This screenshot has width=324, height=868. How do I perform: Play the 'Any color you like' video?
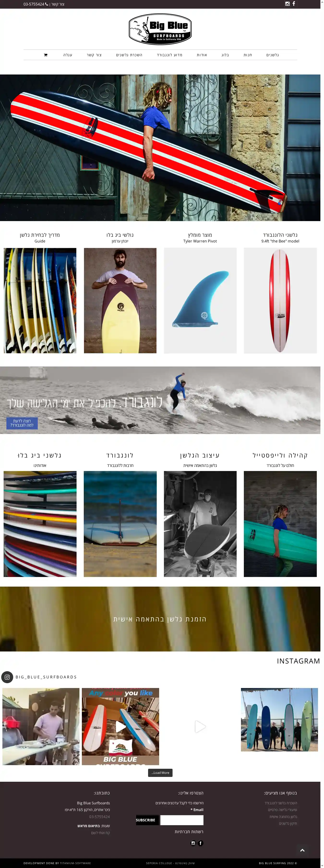point(120,726)
